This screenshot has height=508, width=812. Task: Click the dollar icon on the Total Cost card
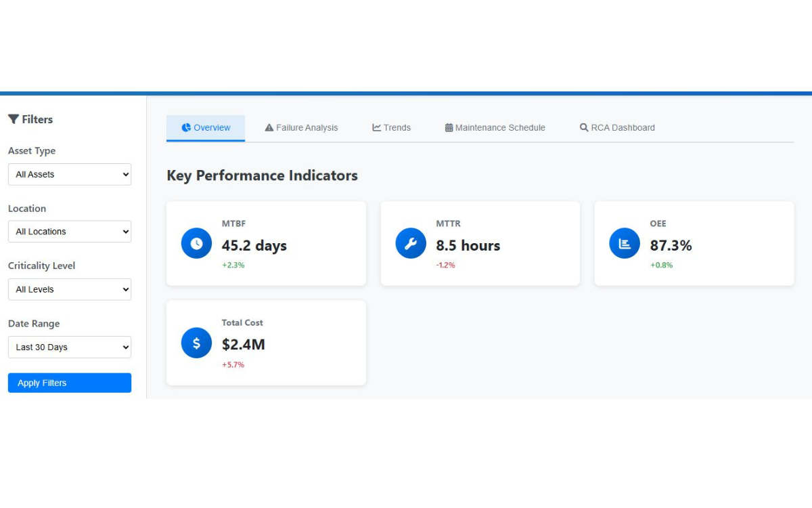point(196,343)
